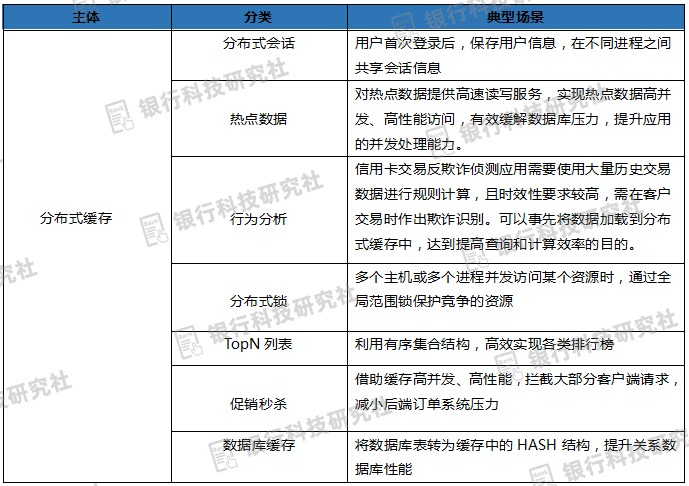
Task: Select the TopN 列表 category cell
Action: coord(259,348)
